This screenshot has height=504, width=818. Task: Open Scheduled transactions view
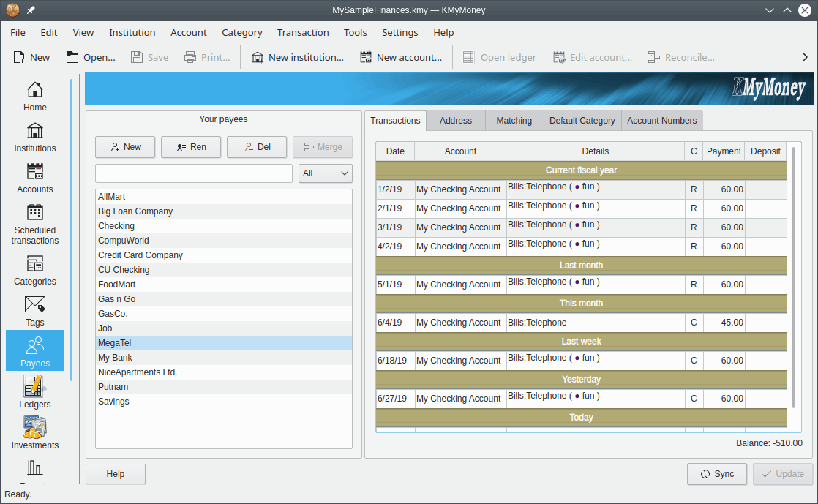point(35,224)
